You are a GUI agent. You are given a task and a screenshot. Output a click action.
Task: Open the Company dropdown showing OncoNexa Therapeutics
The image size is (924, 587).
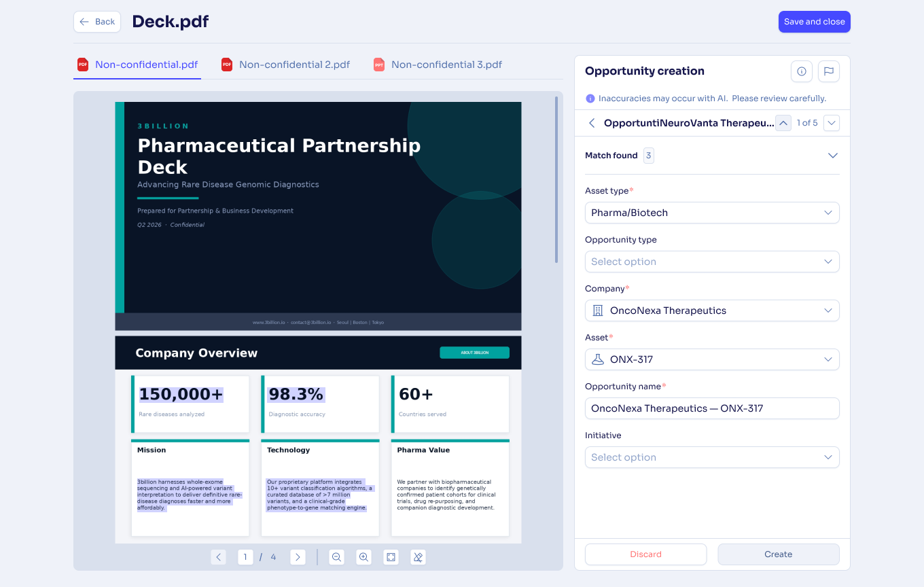coord(712,310)
